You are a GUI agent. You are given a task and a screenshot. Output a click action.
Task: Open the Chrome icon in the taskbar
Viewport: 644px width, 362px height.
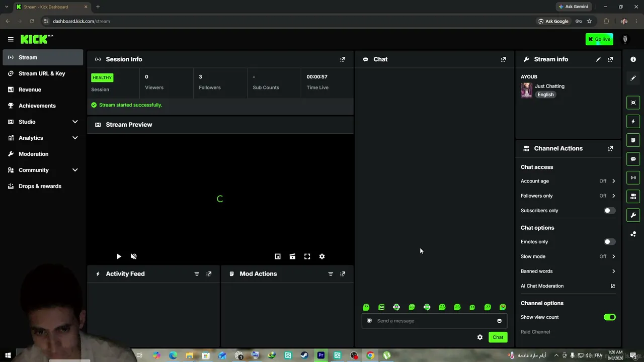(370, 355)
